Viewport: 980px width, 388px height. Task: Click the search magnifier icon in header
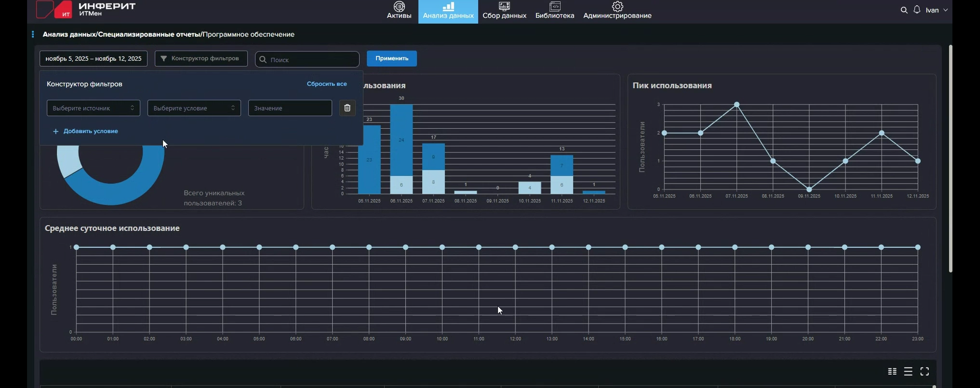click(904, 10)
